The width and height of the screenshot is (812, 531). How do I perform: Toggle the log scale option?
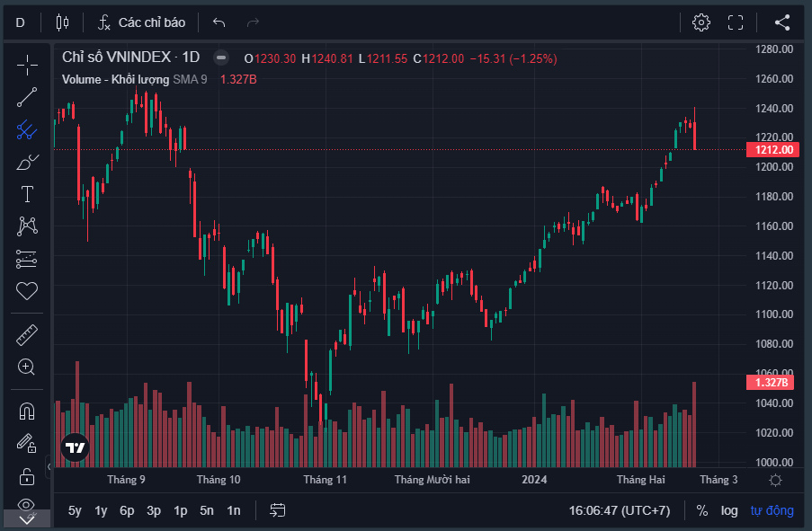click(729, 510)
